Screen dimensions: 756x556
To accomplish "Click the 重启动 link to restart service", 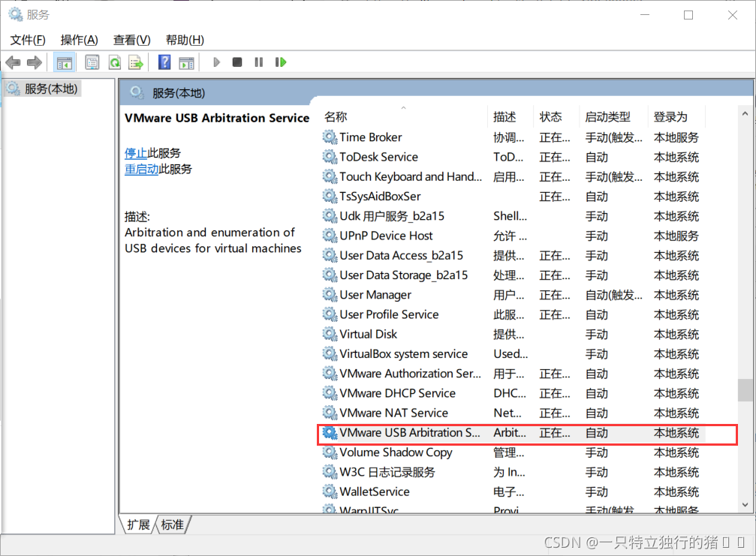I will pos(141,169).
